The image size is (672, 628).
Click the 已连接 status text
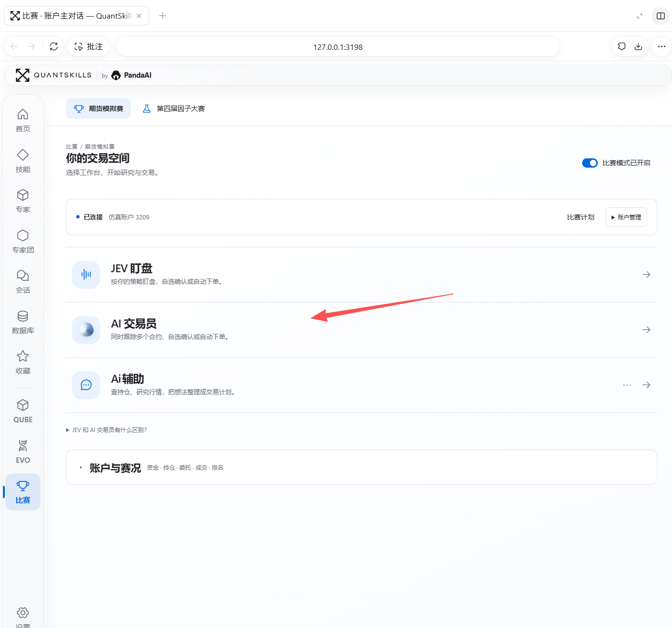(x=93, y=217)
